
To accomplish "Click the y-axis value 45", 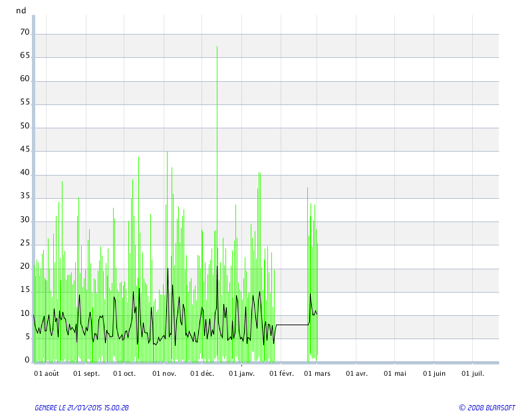I will 25,149.
